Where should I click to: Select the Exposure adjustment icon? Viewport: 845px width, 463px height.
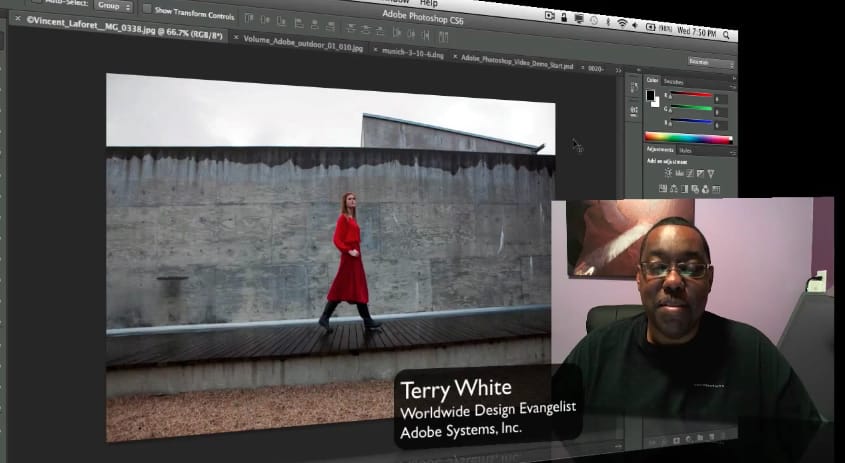700,173
